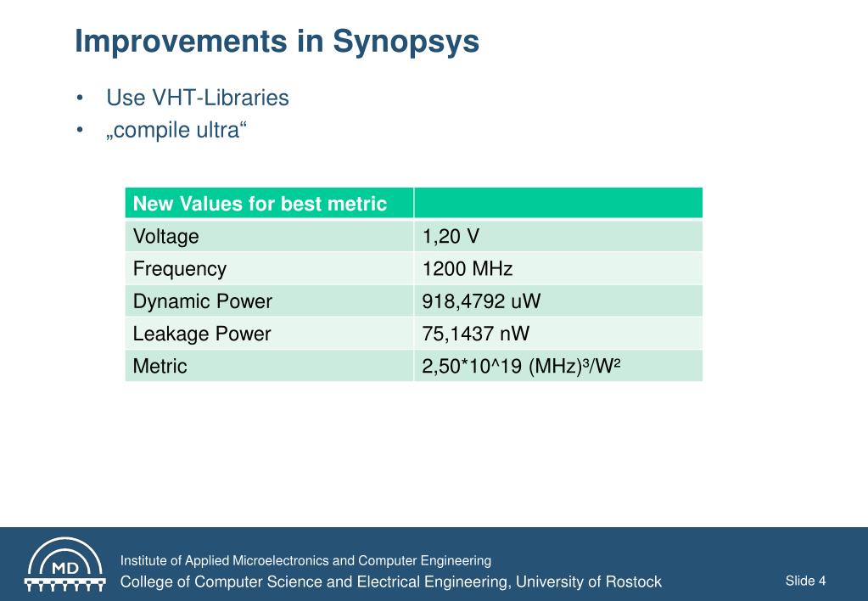Viewport: 868px width, 601px height.
Task: Click the bullet 'compile ultra'
Action: point(176,130)
